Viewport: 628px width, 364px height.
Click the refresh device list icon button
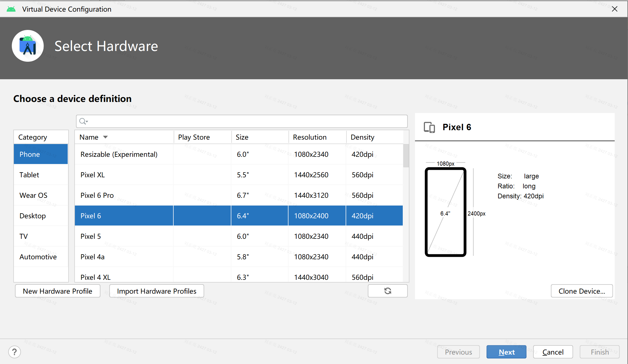(x=388, y=291)
